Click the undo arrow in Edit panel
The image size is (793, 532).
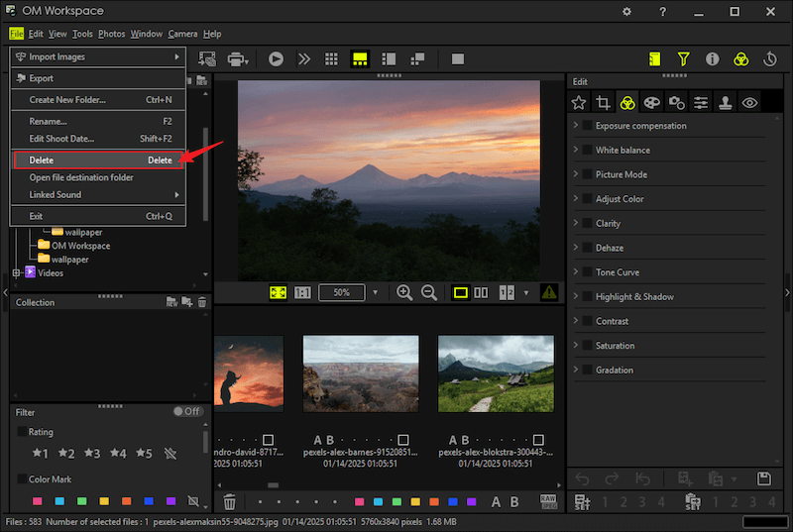click(582, 479)
